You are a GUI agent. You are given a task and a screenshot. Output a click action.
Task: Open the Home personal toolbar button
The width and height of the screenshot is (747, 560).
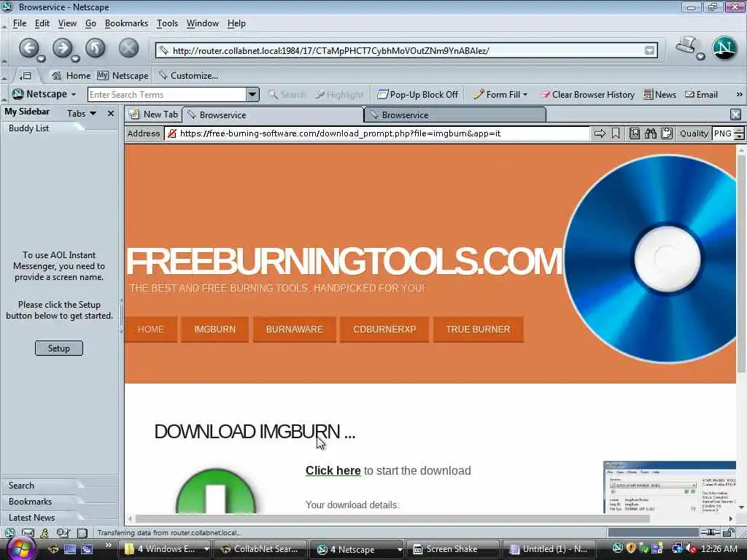click(x=71, y=76)
